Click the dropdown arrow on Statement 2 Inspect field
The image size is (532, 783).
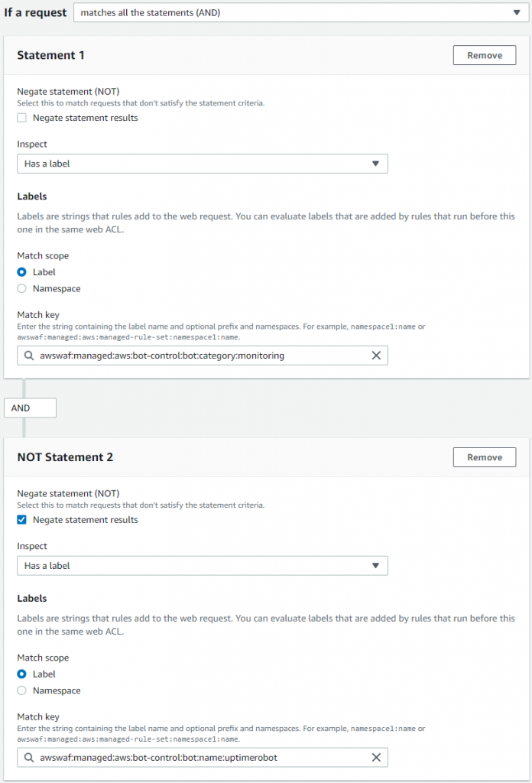click(x=375, y=565)
